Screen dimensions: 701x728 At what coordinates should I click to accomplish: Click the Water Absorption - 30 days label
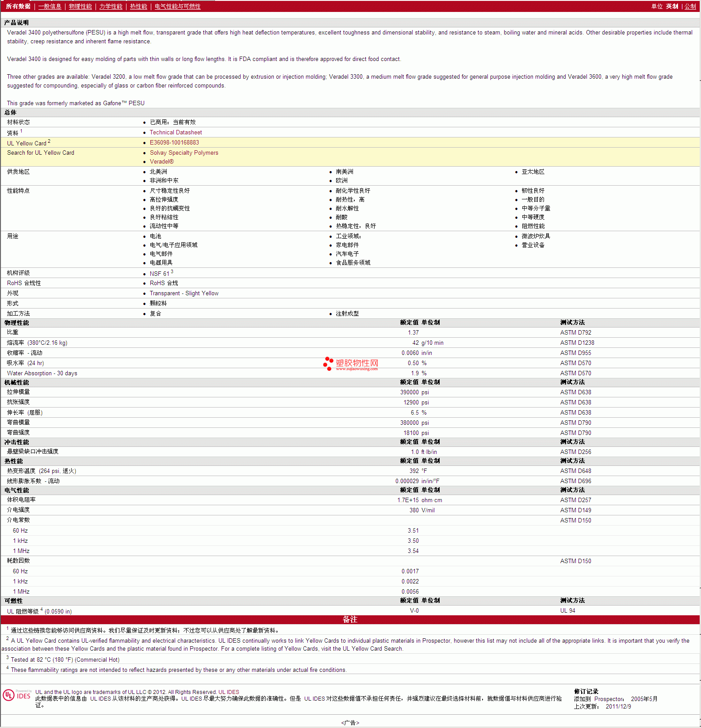[42, 373]
